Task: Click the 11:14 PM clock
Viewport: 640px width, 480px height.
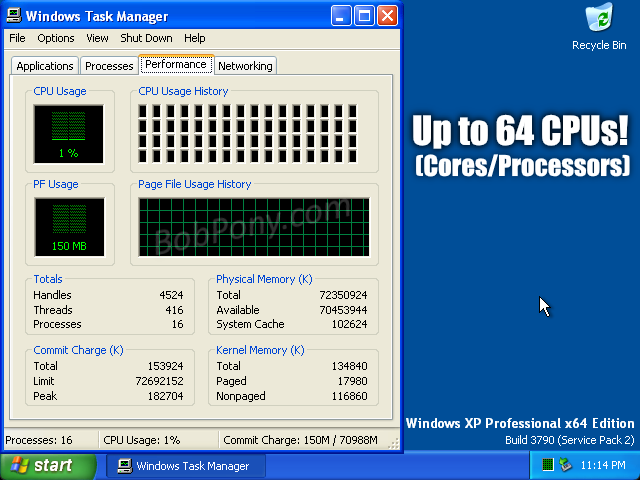Action: point(603,465)
